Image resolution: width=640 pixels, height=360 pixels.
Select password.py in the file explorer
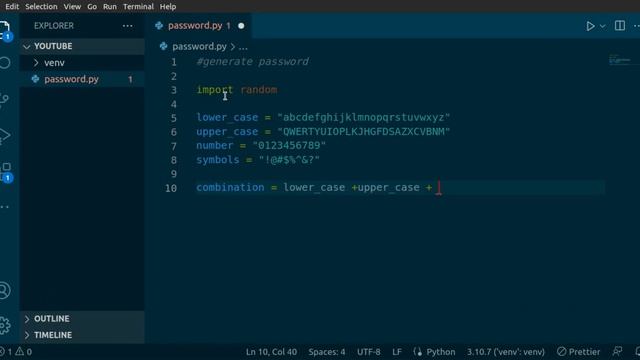[82, 79]
